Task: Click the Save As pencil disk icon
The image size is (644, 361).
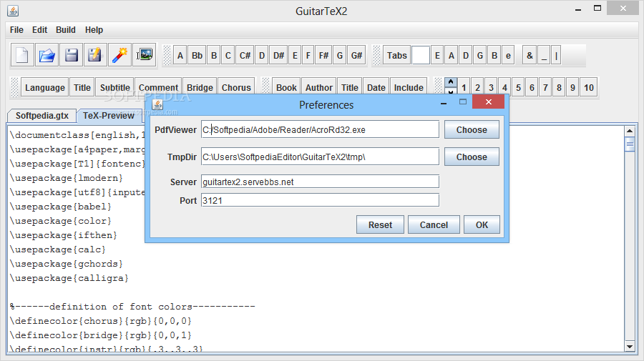Action: (x=95, y=55)
